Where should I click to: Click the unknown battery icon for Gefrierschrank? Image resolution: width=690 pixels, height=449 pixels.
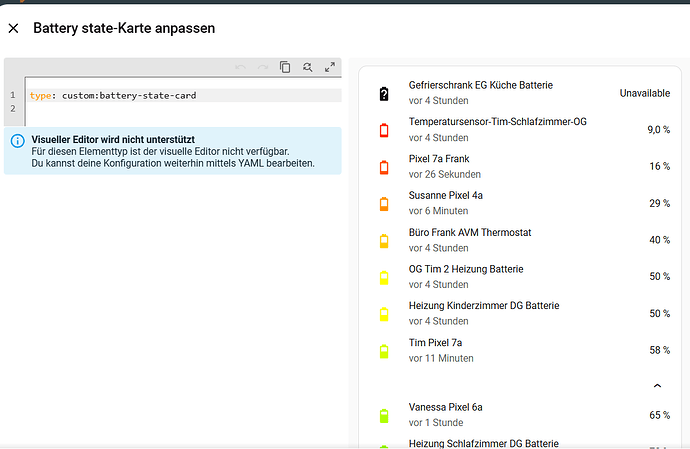384,94
